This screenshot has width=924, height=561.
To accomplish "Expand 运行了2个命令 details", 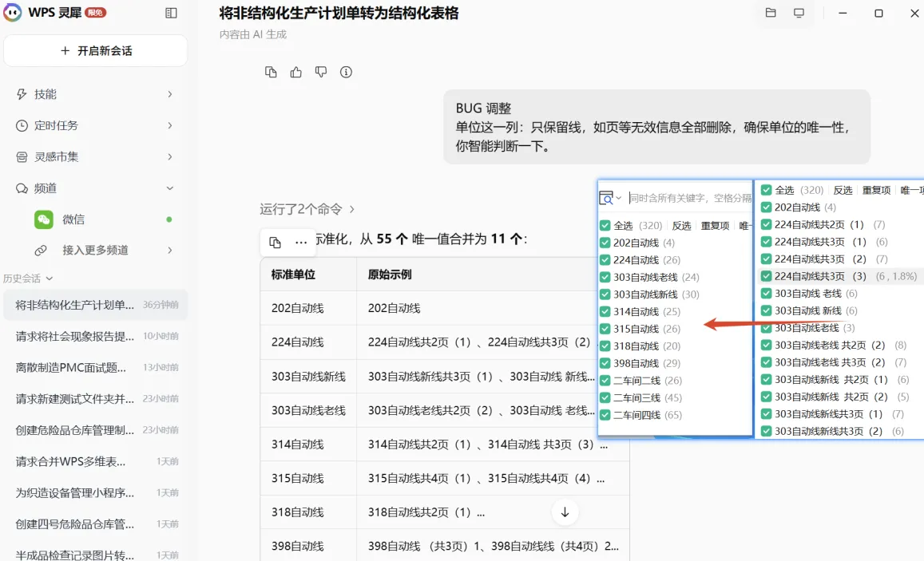I will coord(352,209).
